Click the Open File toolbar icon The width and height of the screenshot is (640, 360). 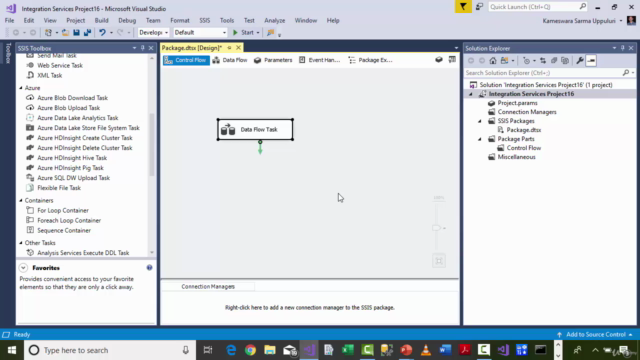tap(65, 33)
